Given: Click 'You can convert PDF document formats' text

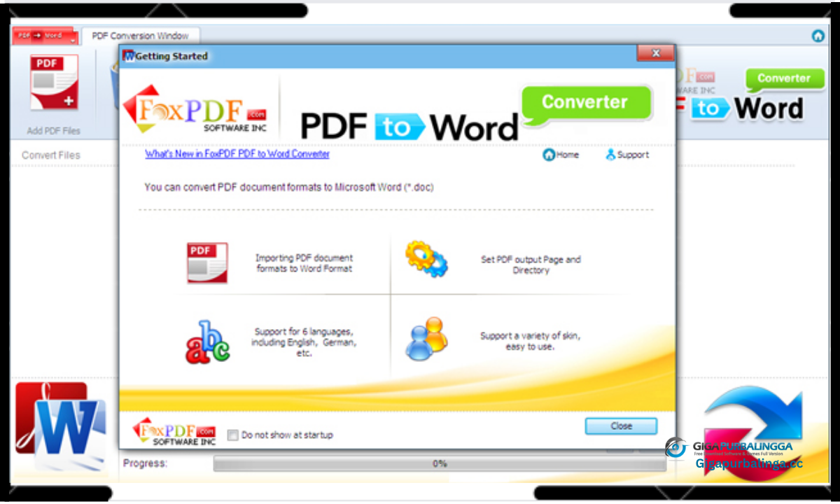Looking at the screenshot, I should tap(289, 187).
